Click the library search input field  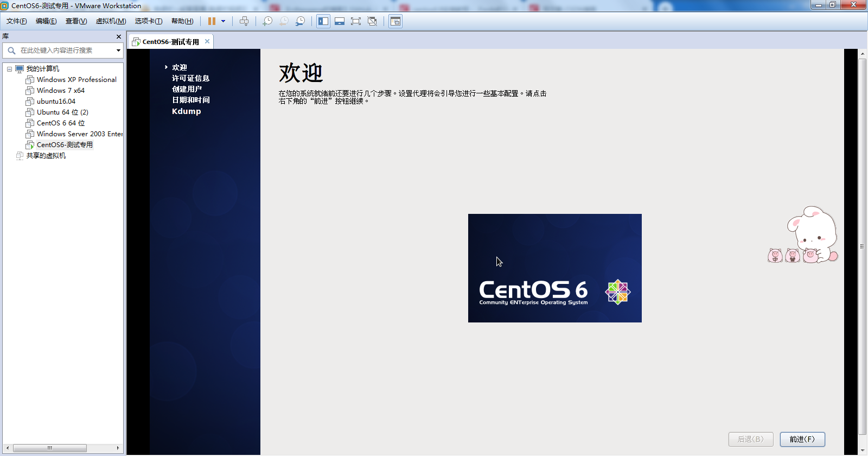pyautogui.click(x=63, y=50)
